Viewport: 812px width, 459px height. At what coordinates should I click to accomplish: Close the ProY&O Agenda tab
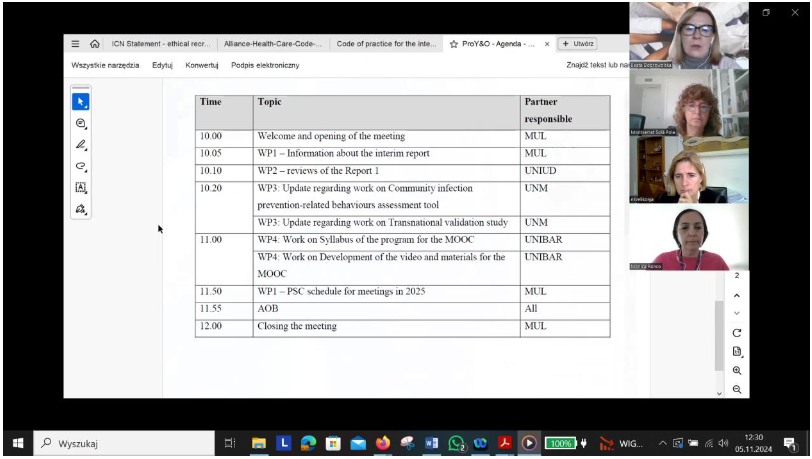tap(547, 44)
